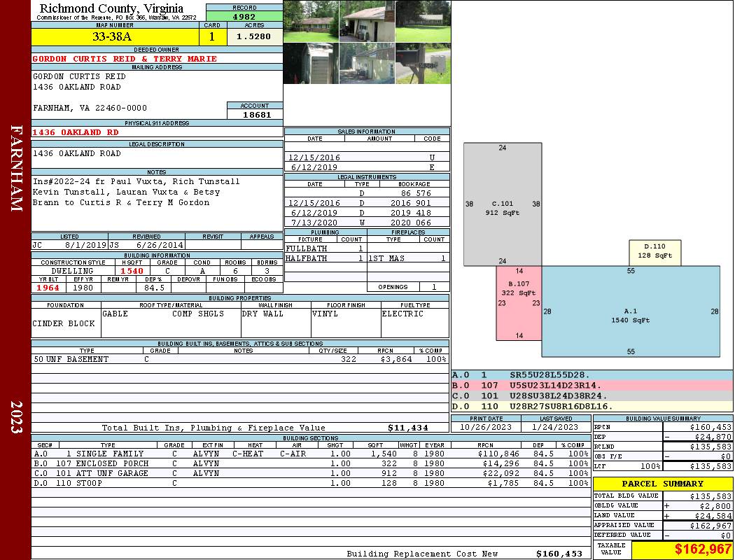
Task: Click the Richmond County, Virginia title
Action: (111, 8)
